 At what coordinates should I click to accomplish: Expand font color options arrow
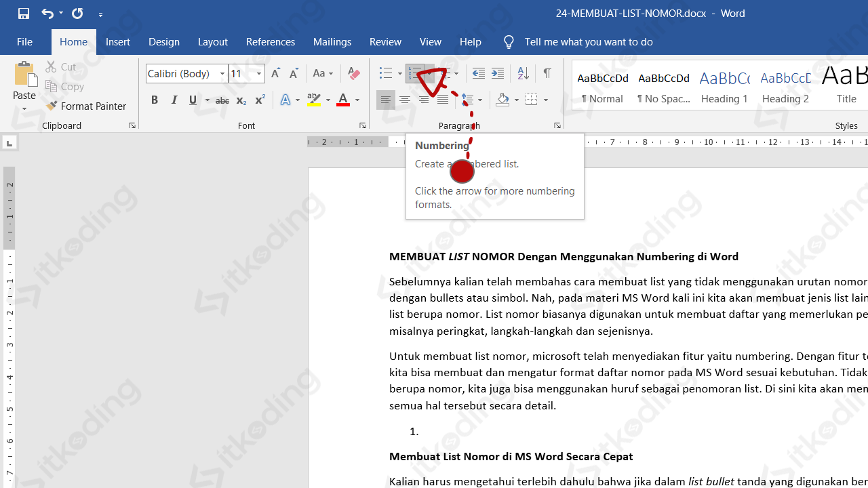[357, 100]
